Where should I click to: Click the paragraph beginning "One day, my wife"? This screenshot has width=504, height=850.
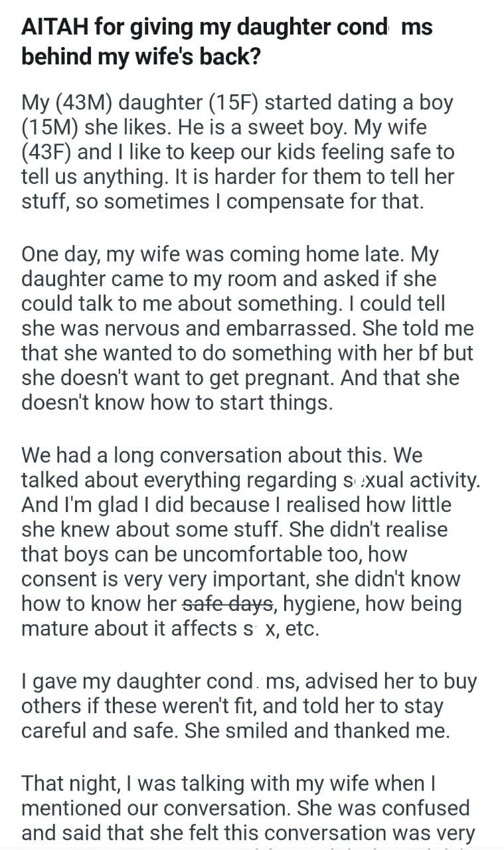coord(240,329)
